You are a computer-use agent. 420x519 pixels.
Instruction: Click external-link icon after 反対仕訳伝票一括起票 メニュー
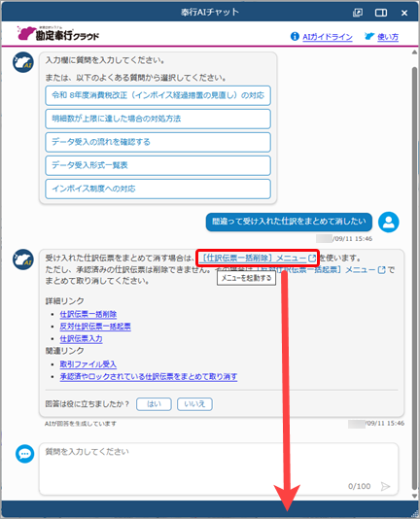(x=381, y=270)
